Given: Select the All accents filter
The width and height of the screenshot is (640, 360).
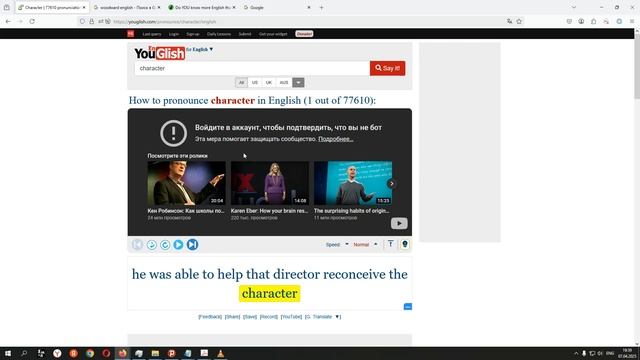Looking at the screenshot, I should pos(241,82).
